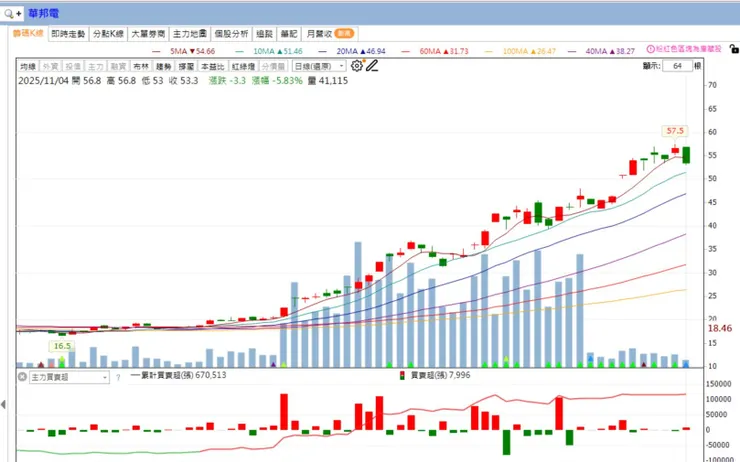Click the pink clock notice icon
740x462 pixels.
650,49
